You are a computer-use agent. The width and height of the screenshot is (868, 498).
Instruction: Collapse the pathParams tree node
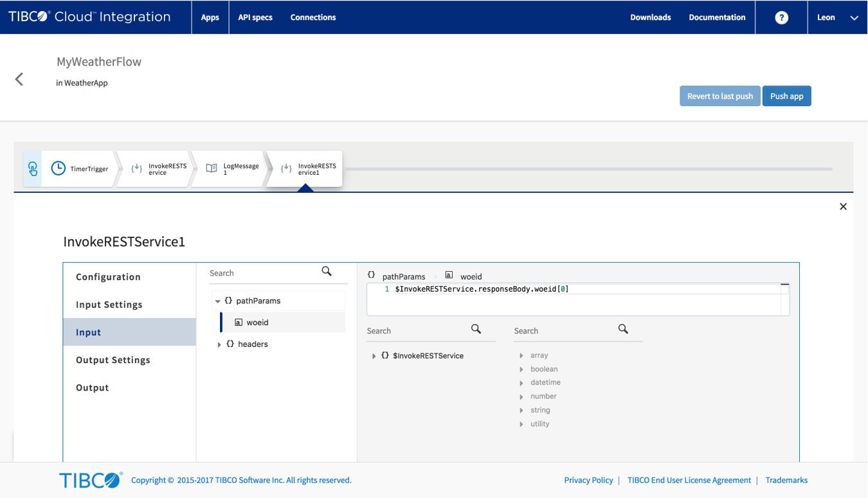(218, 301)
